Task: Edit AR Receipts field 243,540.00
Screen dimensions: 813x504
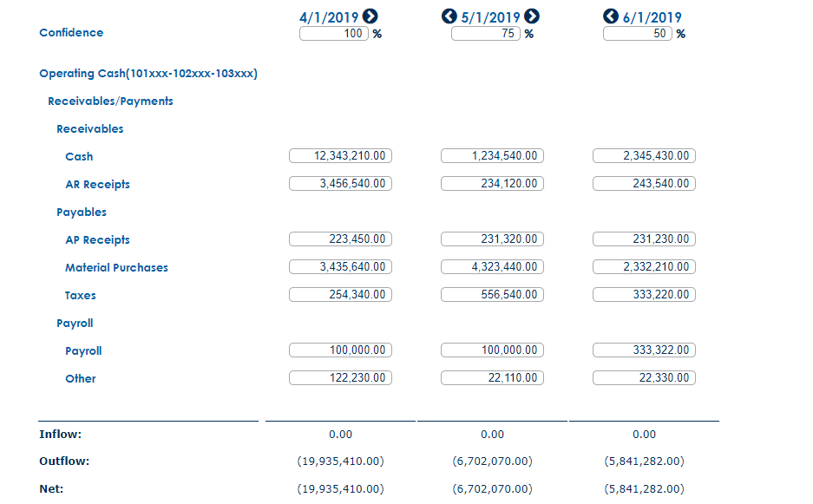Action: [x=645, y=184]
